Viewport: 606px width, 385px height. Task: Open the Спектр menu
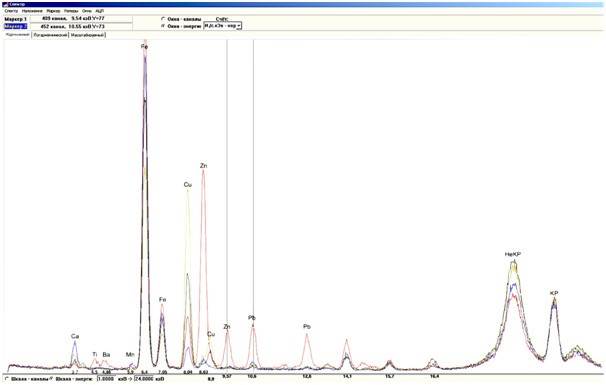point(11,11)
